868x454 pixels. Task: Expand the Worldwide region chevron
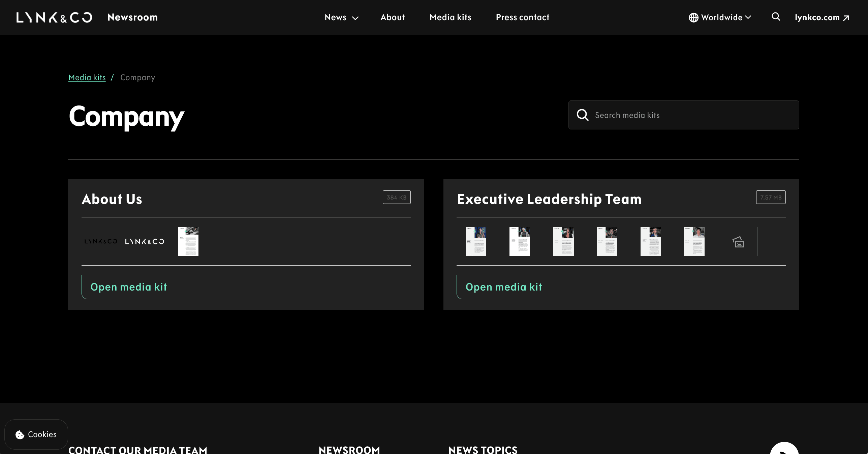pos(748,18)
